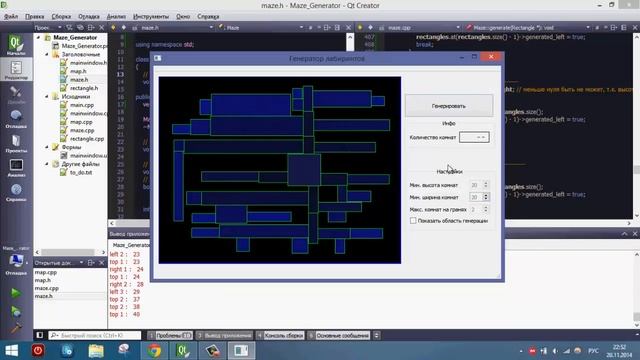Collapse the Исходники sources folder
The image size is (640, 360).
(47, 96)
